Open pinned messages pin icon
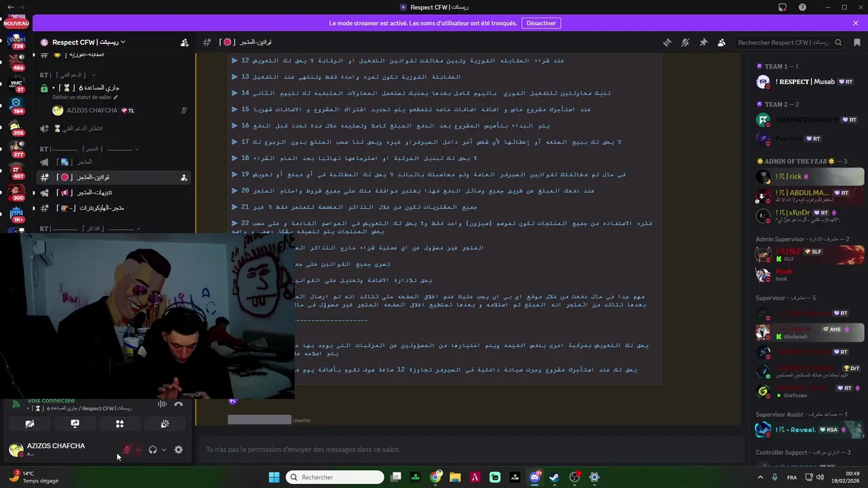Screen dimensions: 868x488 (703, 43)
